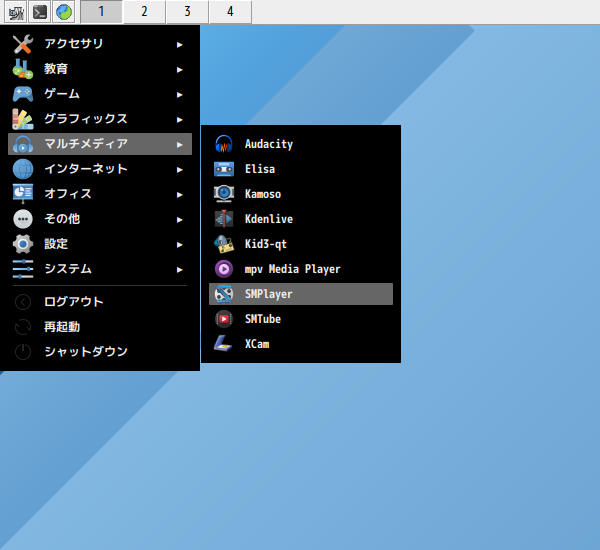The image size is (600, 550).
Task: Expand the グラフィックス submenu arrow
Action: point(179,120)
